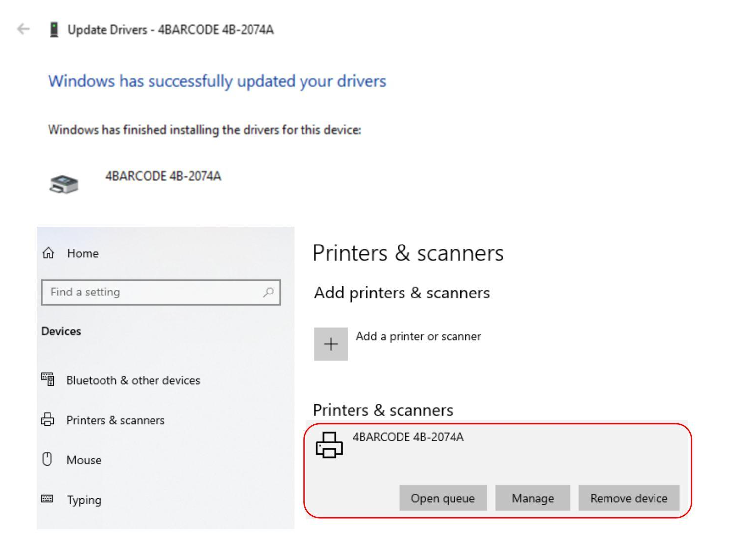The width and height of the screenshot is (756, 539).
Task: Click the Home house icon
Action: (x=48, y=253)
